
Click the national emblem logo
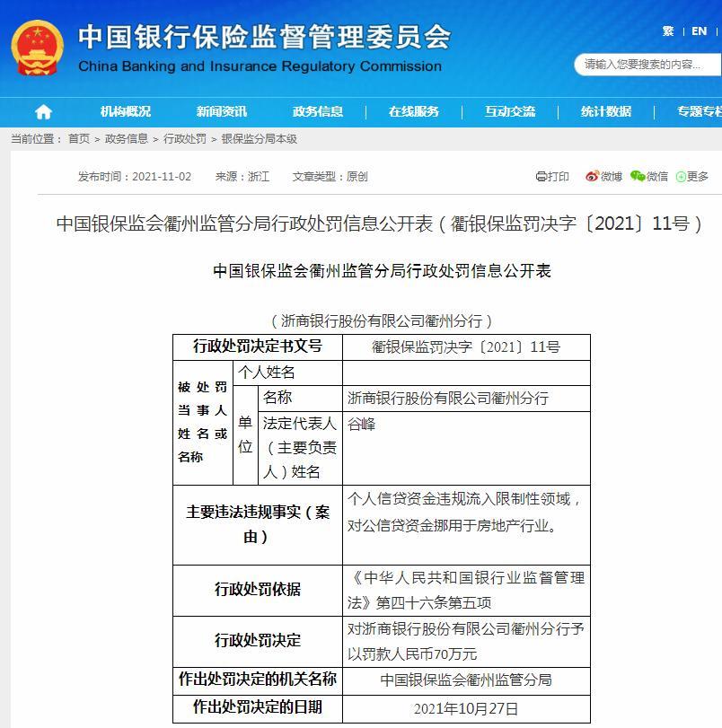coord(37,48)
